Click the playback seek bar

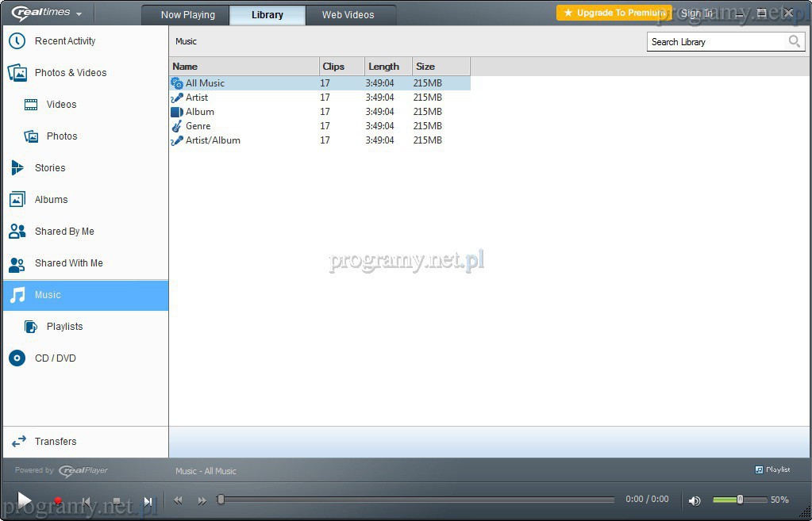coord(417,500)
